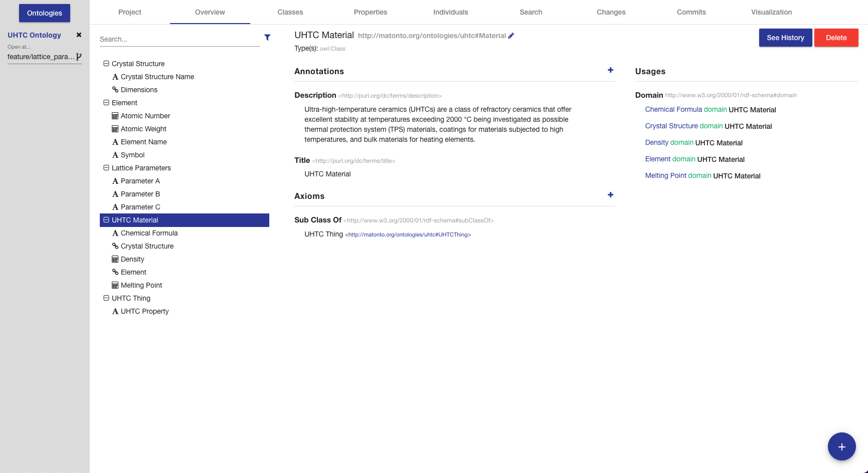Click the plus icon to add an annotation
The width and height of the screenshot is (868, 473).
pos(610,70)
